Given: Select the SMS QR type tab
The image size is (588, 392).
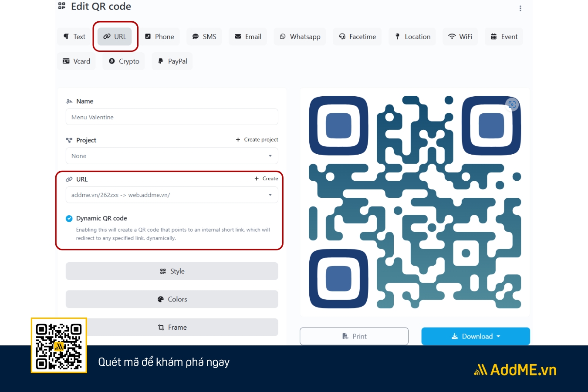Looking at the screenshot, I should (x=204, y=37).
